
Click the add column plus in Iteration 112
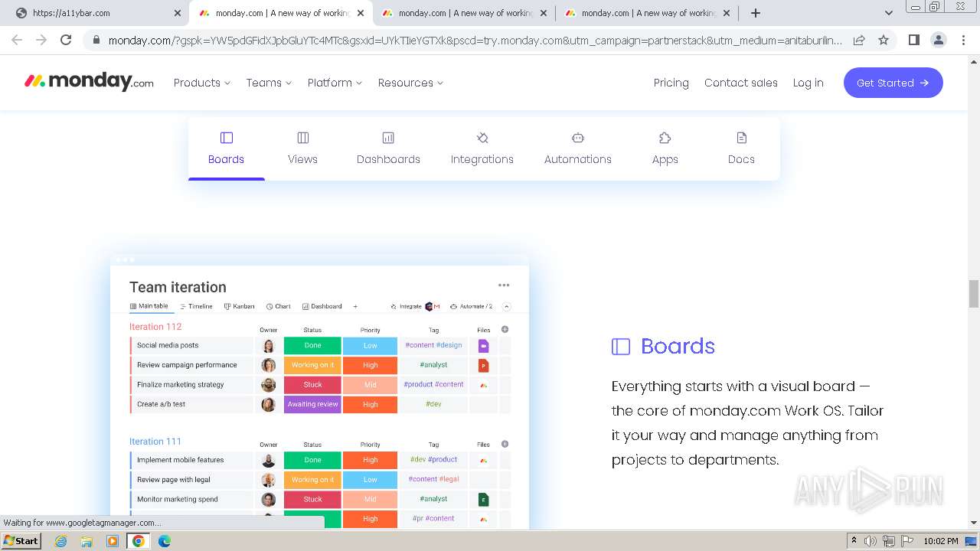click(x=505, y=329)
